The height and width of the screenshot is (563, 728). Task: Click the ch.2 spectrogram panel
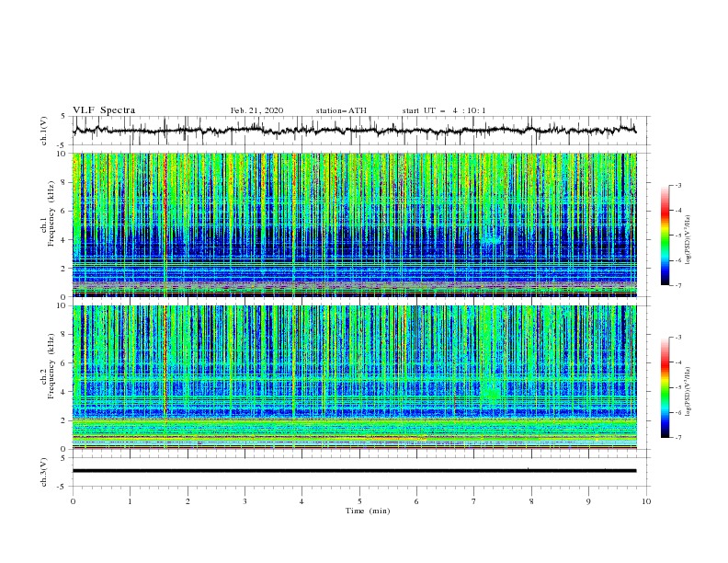pos(354,377)
